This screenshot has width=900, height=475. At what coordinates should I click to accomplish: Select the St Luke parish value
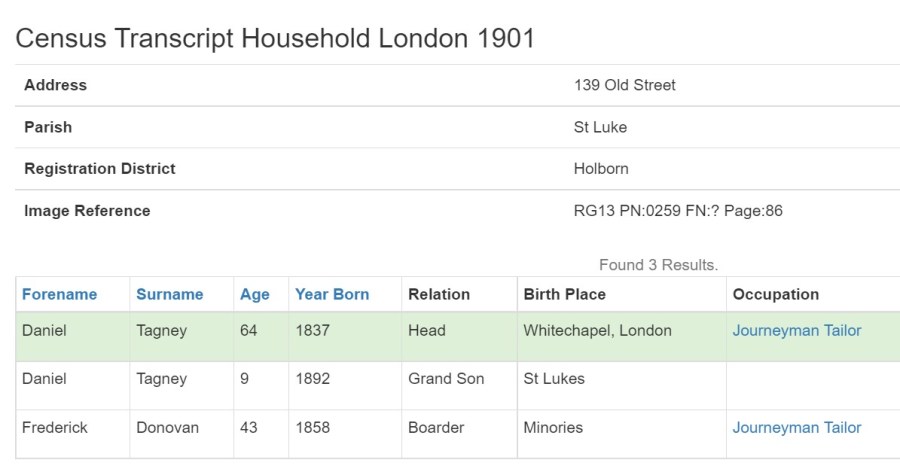600,127
